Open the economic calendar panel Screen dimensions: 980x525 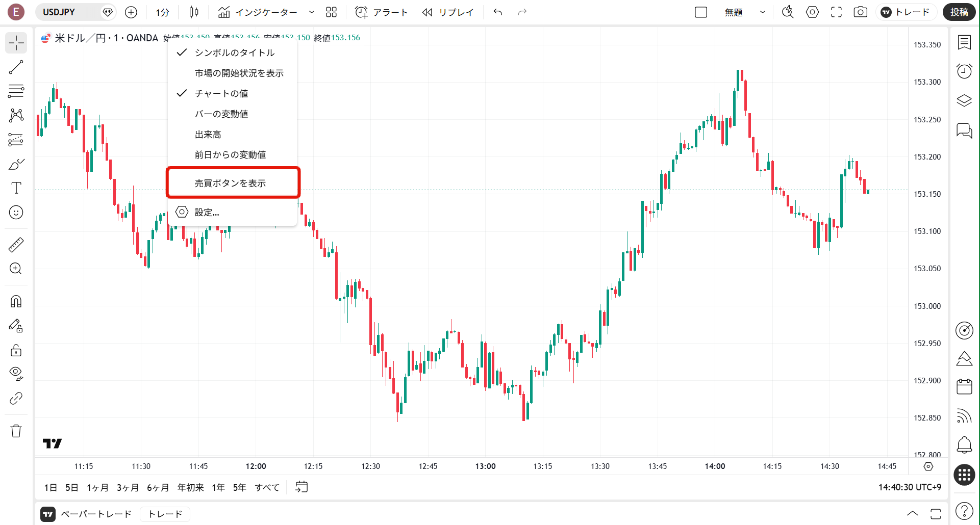964,387
